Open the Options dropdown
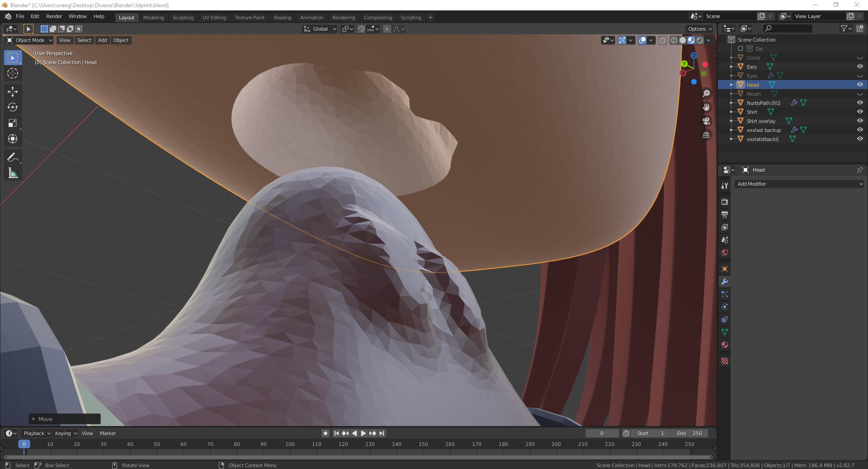 click(700, 29)
